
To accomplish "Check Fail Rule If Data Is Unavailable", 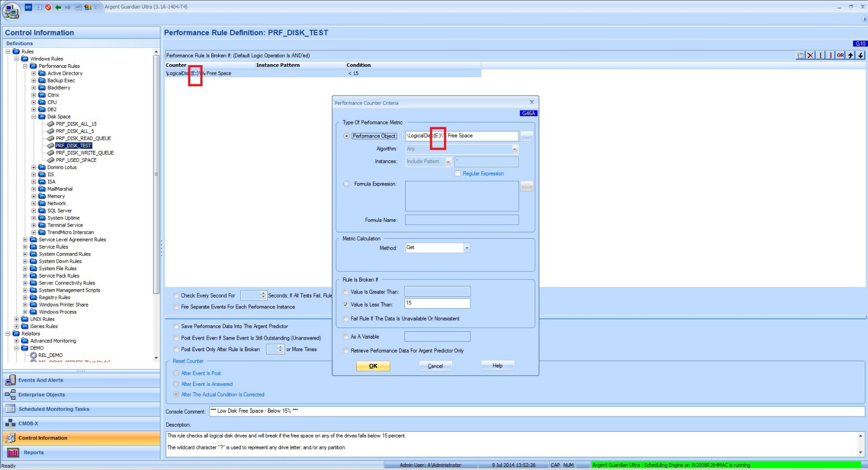I will (346, 319).
